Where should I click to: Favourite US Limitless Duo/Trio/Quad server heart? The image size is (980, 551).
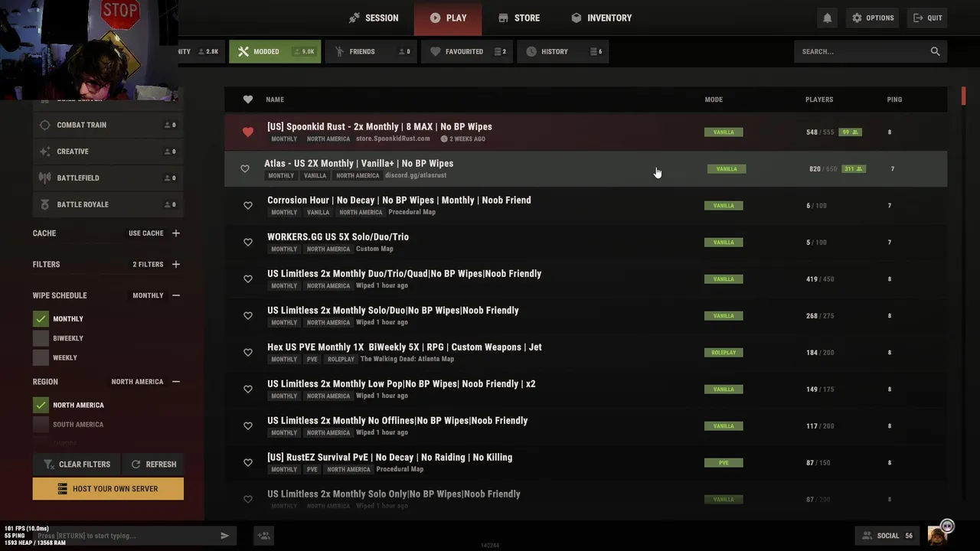[247, 279]
